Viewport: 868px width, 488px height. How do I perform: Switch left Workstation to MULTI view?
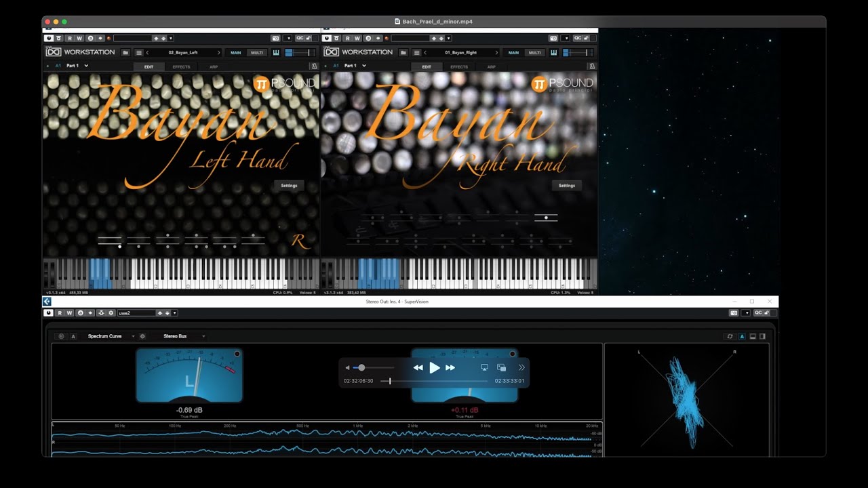tap(257, 52)
